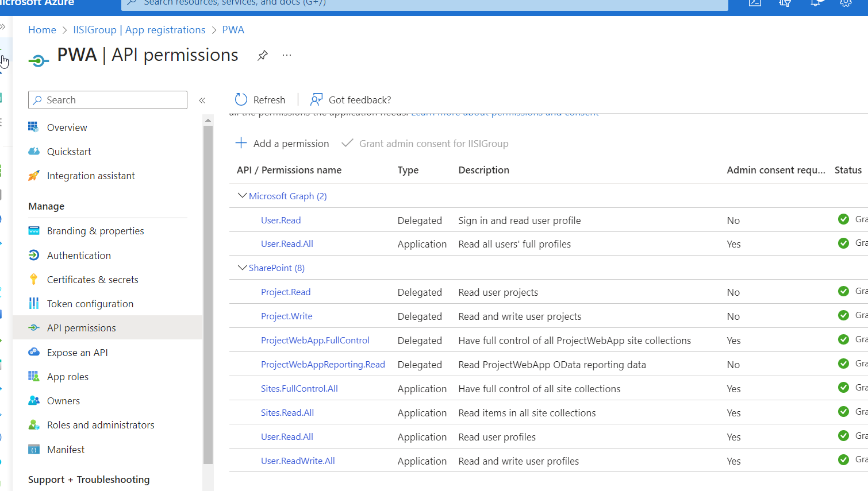Open the Sites.FullControl.All permission link
The width and height of the screenshot is (868, 491).
coord(299,388)
